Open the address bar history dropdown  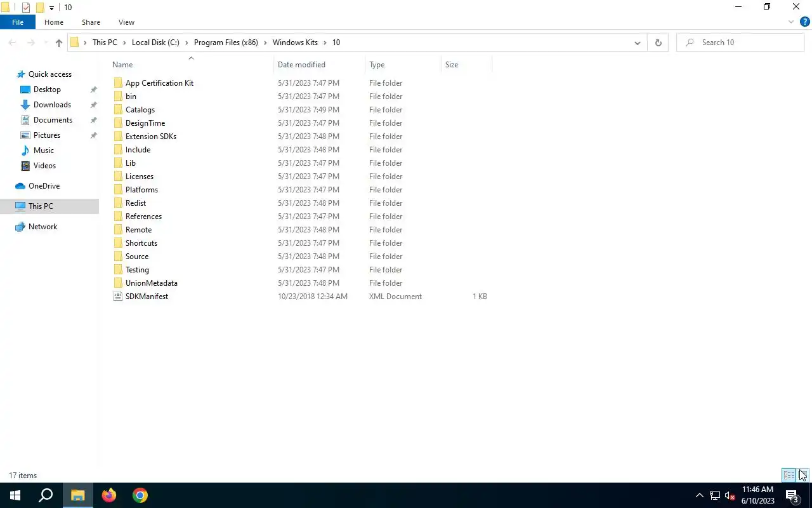pos(637,43)
